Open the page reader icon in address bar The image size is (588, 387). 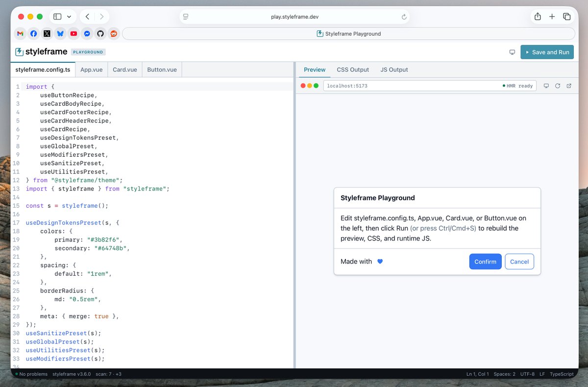186,17
